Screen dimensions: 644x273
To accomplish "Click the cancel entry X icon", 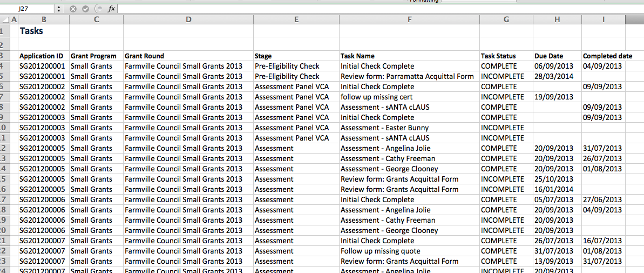I will click(x=73, y=9).
